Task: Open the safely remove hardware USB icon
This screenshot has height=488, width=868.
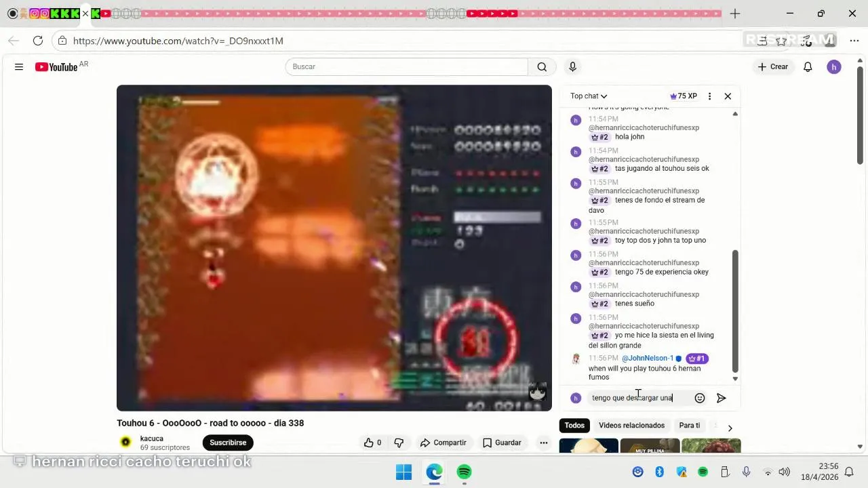Action: pos(724,472)
